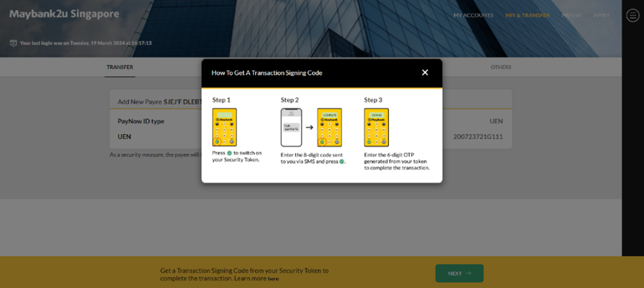Click the Step 1 security token image

pos(225,127)
